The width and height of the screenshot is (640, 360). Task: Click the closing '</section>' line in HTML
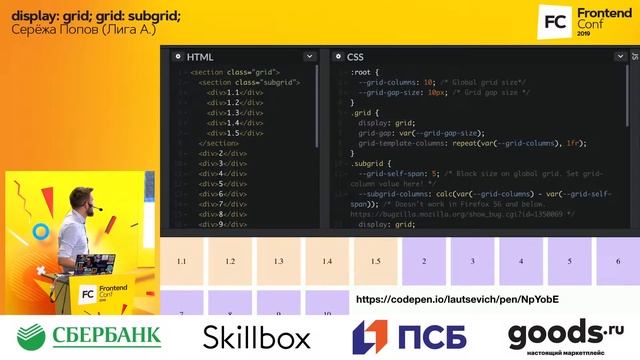pos(219,143)
